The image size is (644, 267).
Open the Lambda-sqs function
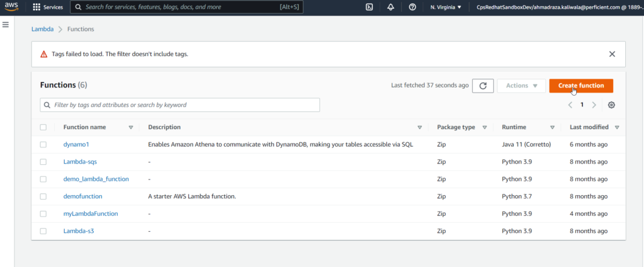pyautogui.click(x=80, y=162)
